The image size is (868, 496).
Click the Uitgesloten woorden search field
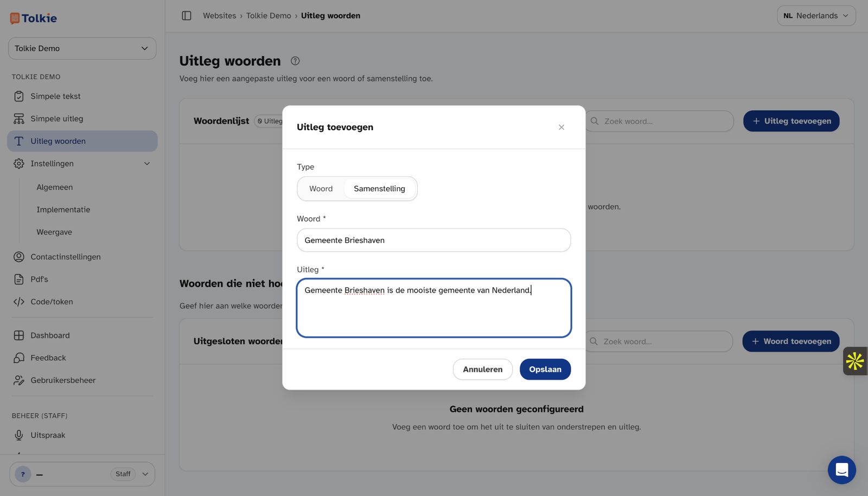pos(659,341)
